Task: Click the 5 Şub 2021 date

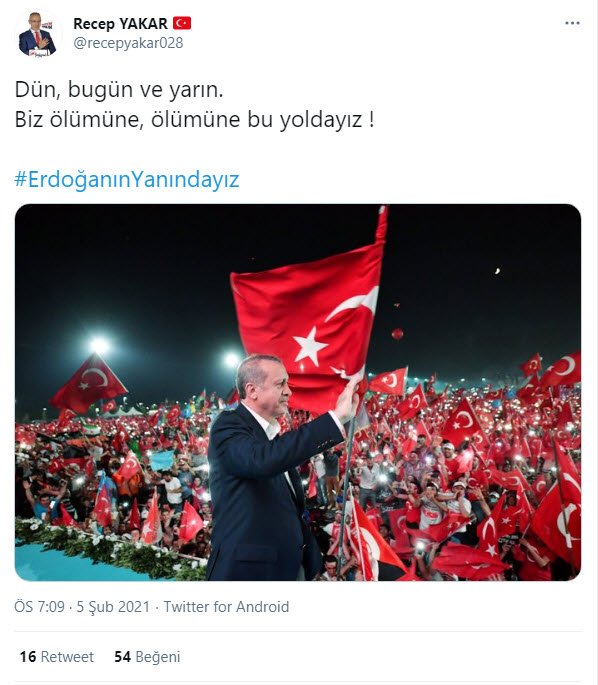Action: 113,607
